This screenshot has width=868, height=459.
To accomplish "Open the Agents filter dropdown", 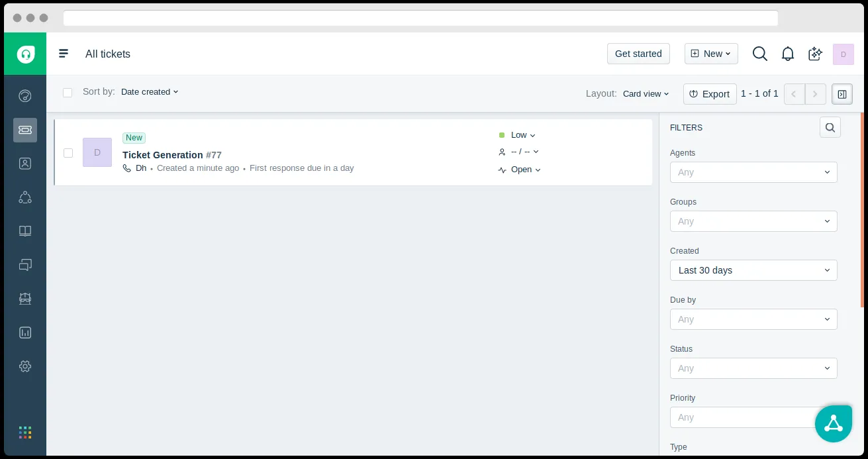I will tap(753, 172).
